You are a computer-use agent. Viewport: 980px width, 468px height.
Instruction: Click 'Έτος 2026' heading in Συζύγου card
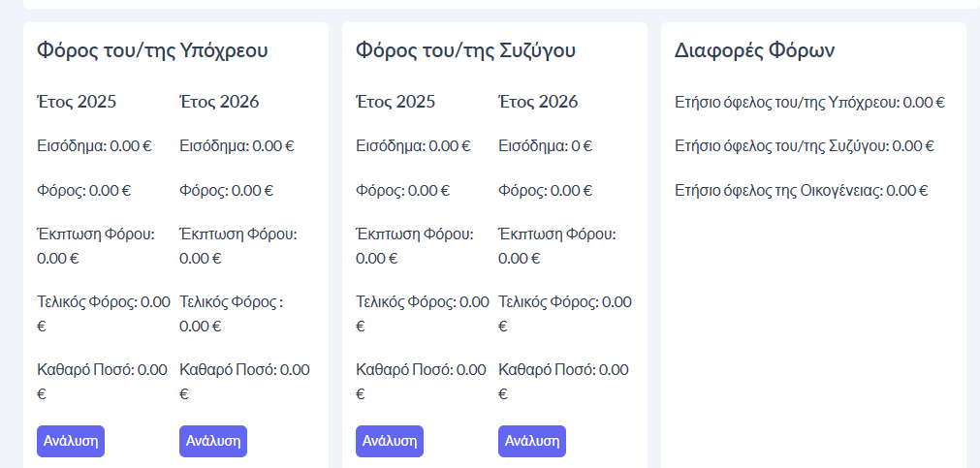click(538, 102)
